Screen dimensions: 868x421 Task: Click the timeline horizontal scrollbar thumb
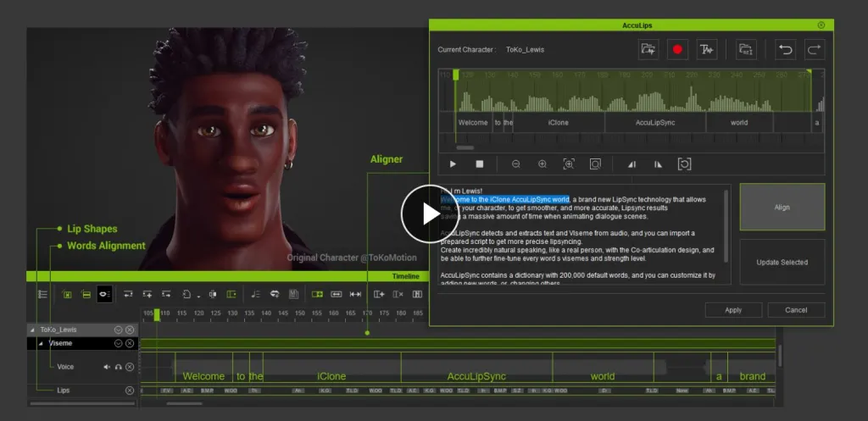click(x=186, y=403)
